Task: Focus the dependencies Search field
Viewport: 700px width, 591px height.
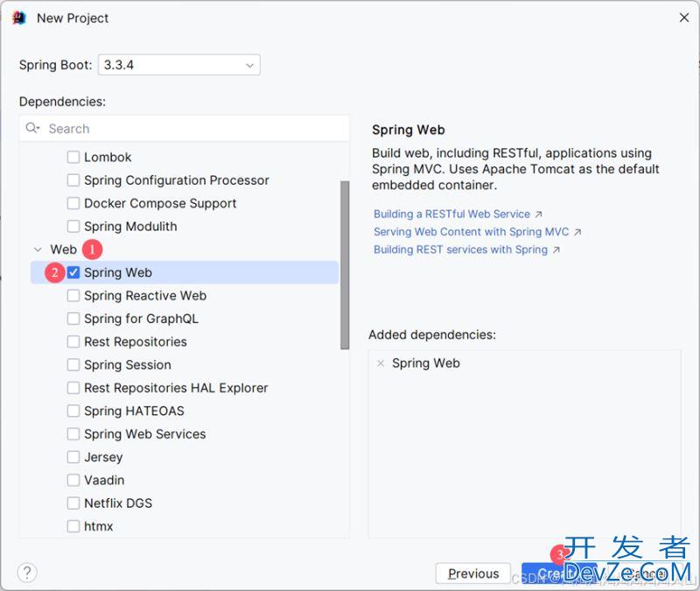Action: 185,128
